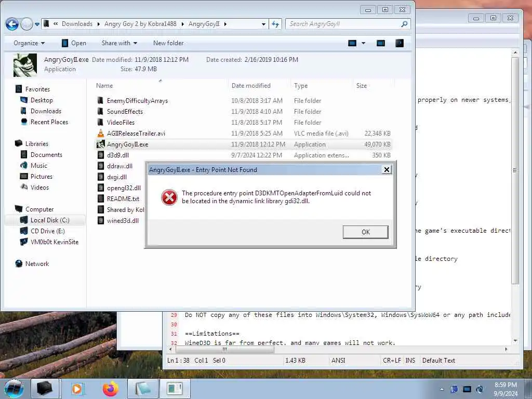Open the Organize menu
The image size is (532, 399).
[29, 43]
